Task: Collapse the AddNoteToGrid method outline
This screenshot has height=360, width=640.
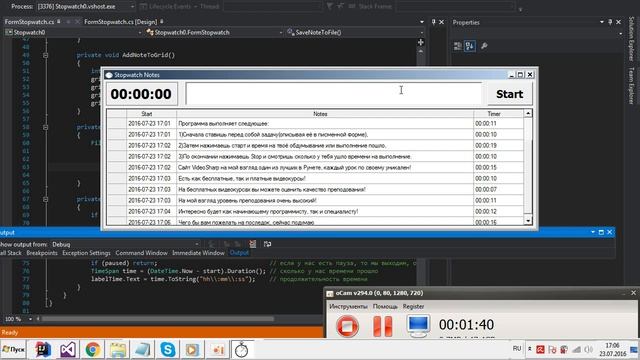Action: (45, 55)
